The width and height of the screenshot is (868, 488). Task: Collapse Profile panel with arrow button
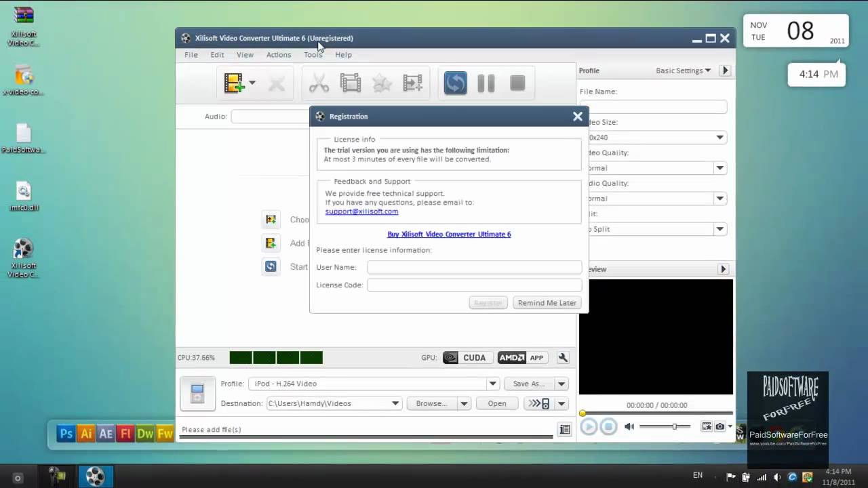pos(725,70)
